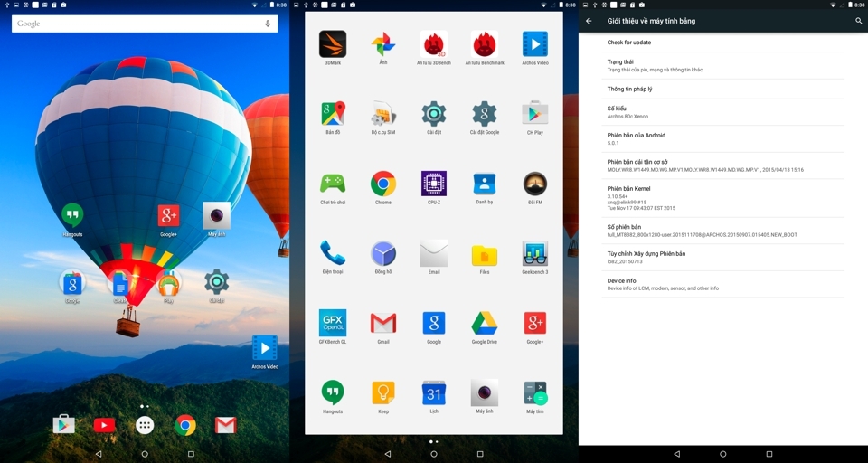The image size is (868, 463).
Task: Open YouTube from the home dock
Action: [x=104, y=425]
